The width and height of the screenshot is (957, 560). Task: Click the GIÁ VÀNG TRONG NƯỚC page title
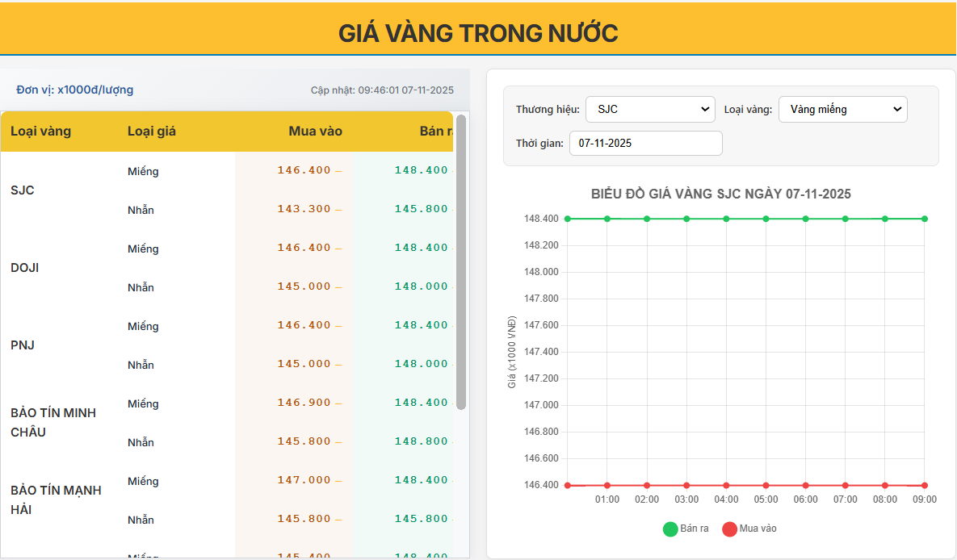478,32
